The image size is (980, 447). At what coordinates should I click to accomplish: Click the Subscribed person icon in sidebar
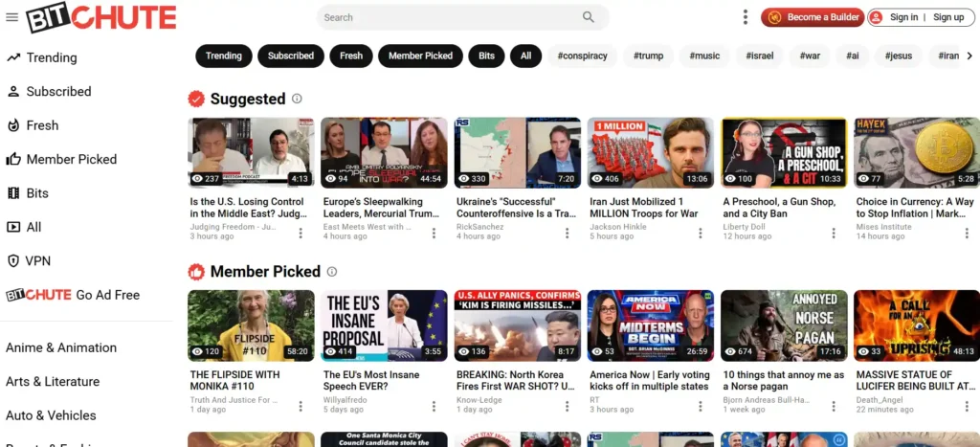point(13,91)
